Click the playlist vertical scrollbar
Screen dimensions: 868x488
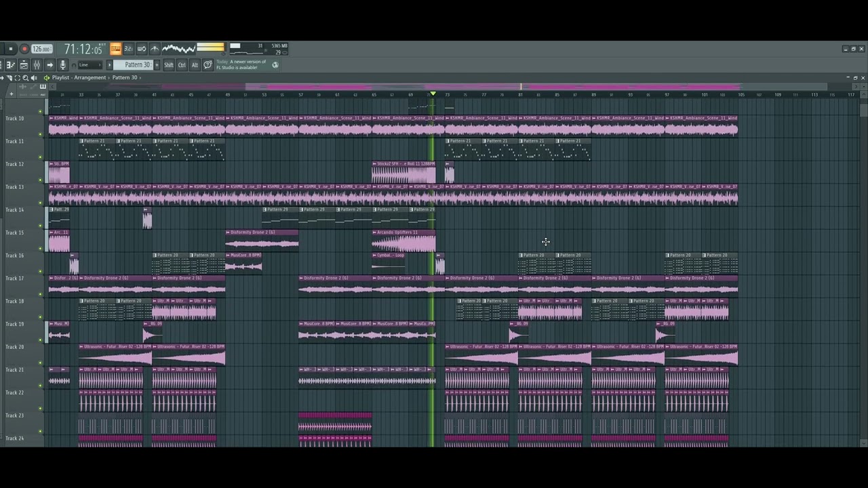point(863,110)
